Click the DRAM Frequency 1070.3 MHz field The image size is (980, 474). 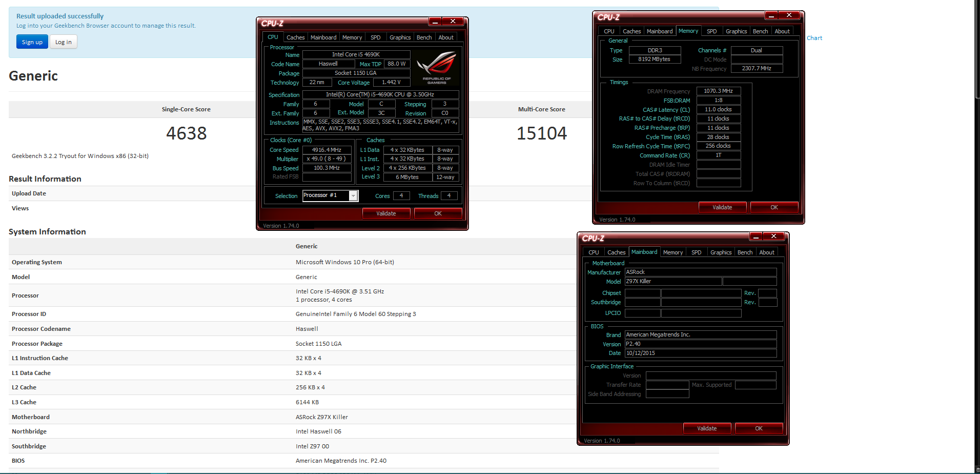point(718,91)
